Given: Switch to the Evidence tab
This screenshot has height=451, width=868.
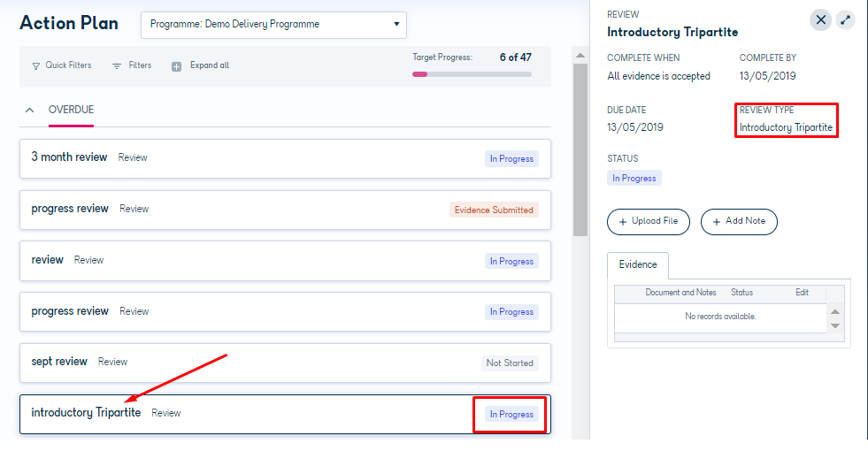Looking at the screenshot, I should [638, 265].
